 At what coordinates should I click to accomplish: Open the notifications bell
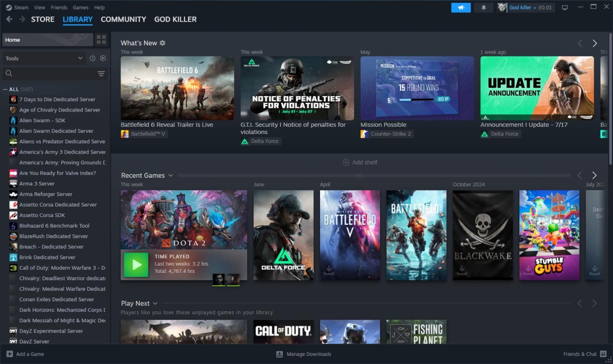pos(483,7)
